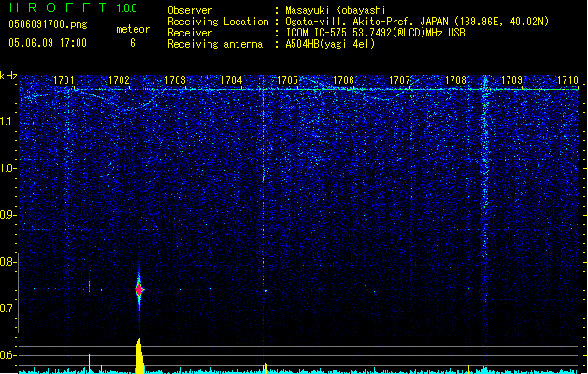Click the HROFFT 1.0.0 title text
The height and width of the screenshot is (374, 588).
(x=73, y=7)
